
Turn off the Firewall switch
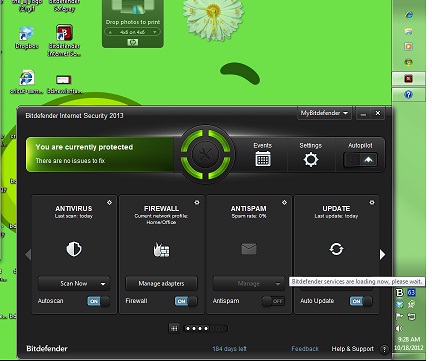[186, 301]
